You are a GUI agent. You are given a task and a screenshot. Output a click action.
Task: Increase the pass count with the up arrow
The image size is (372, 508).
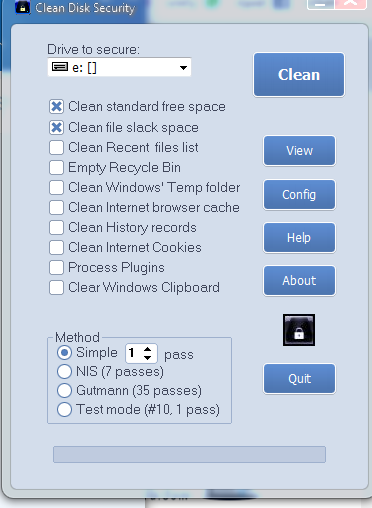(148, 349)
